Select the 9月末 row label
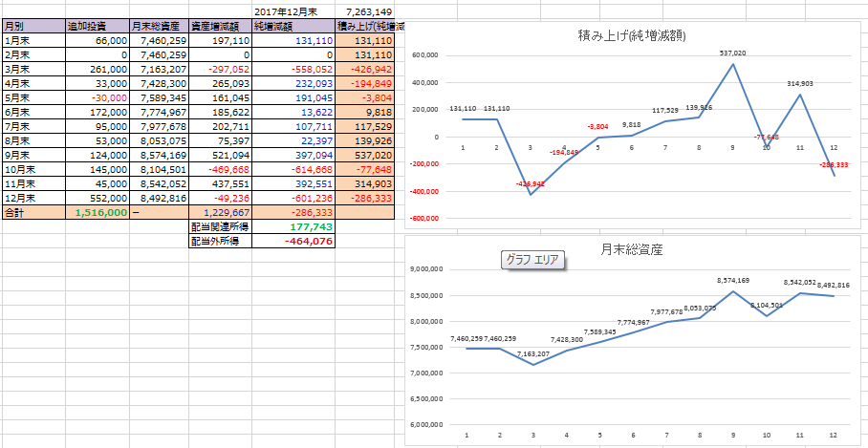The width and height of the screenshot is (868, 448). click(33, 156)
